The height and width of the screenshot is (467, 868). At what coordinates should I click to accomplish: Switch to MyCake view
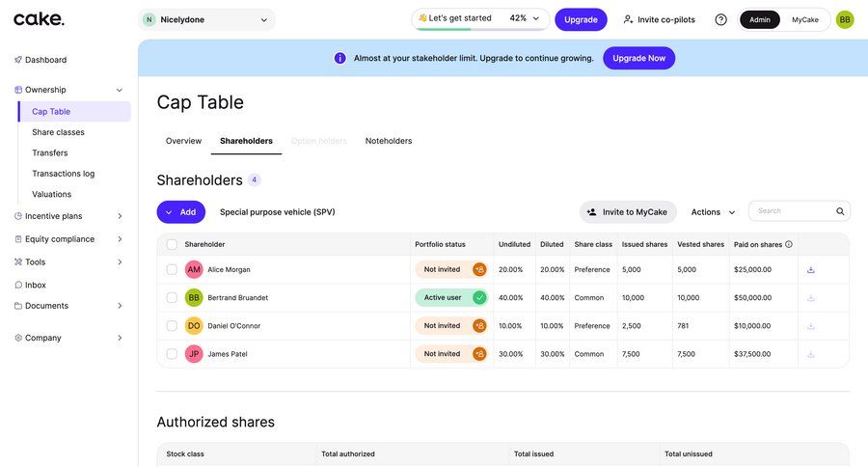[x=805, y=19]
